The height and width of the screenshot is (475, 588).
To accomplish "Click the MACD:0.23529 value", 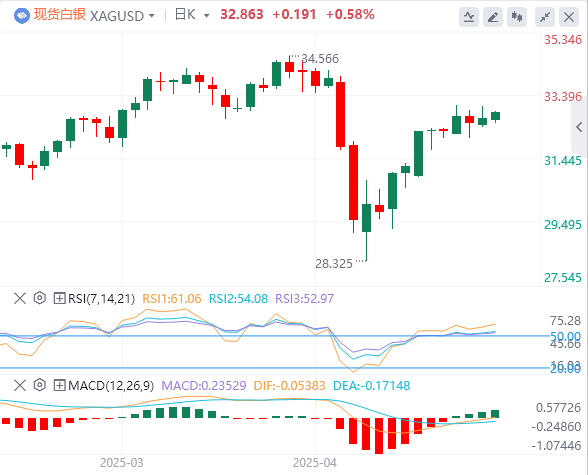I will point(204,385).
